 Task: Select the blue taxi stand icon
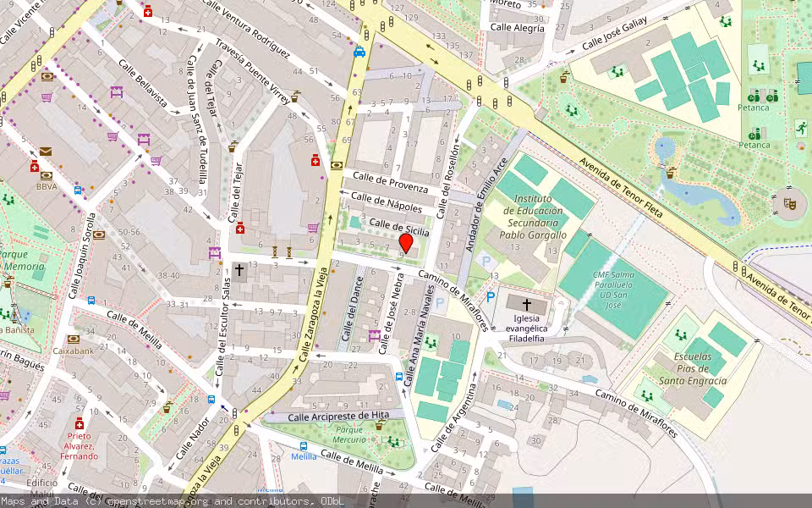pos(359,52)
